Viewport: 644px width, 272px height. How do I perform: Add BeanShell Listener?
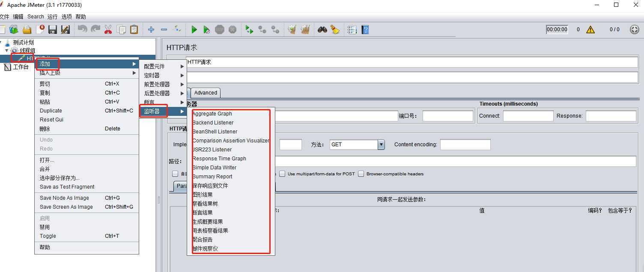click(231, 132)
